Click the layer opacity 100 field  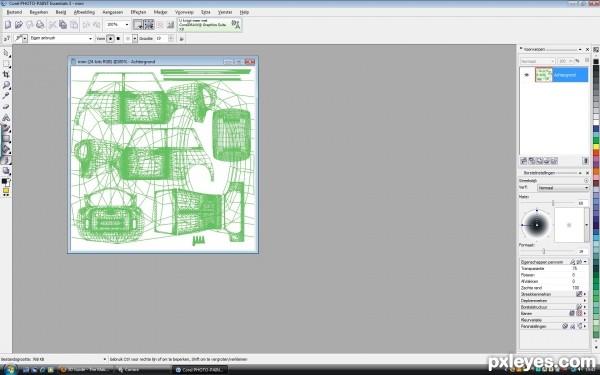click(566, 61)
